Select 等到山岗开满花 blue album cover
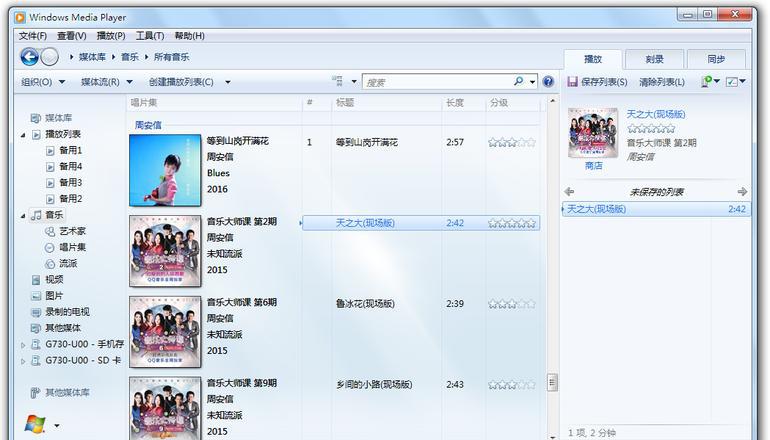Image resolution: width=770 pixels, height=440 pixels. (x=165, y=170)
